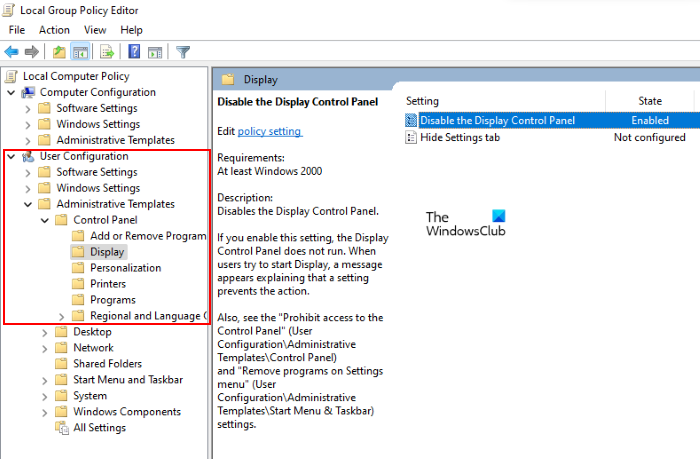Expand Windows Settings under Computer Configuration
Screen dimensions: 700x459
coord(28,125)
